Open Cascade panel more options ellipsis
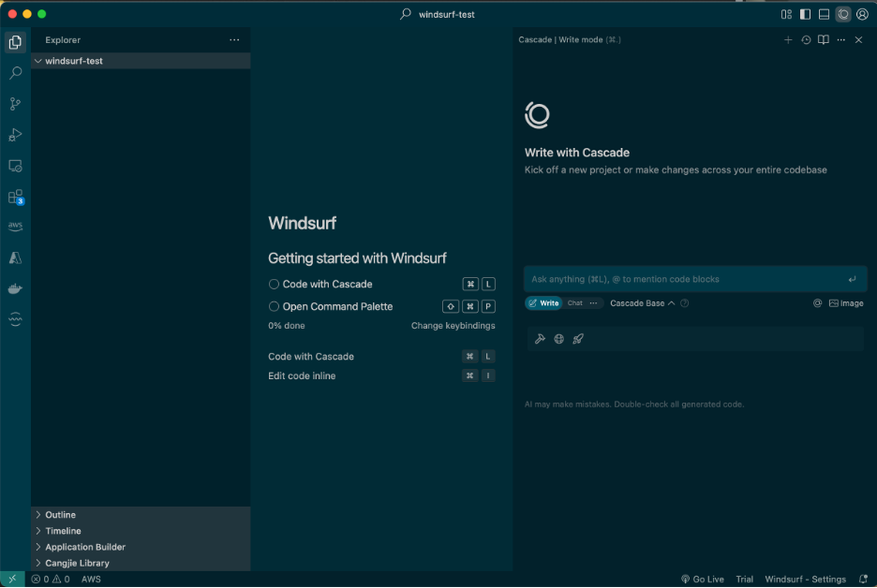The height and width of the screenshot is (588, 877). click(x=841, y=39)
